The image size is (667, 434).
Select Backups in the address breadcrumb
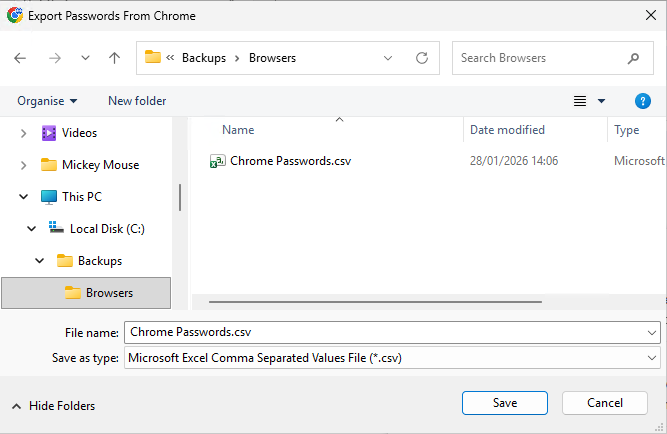(x=204, y=58)
